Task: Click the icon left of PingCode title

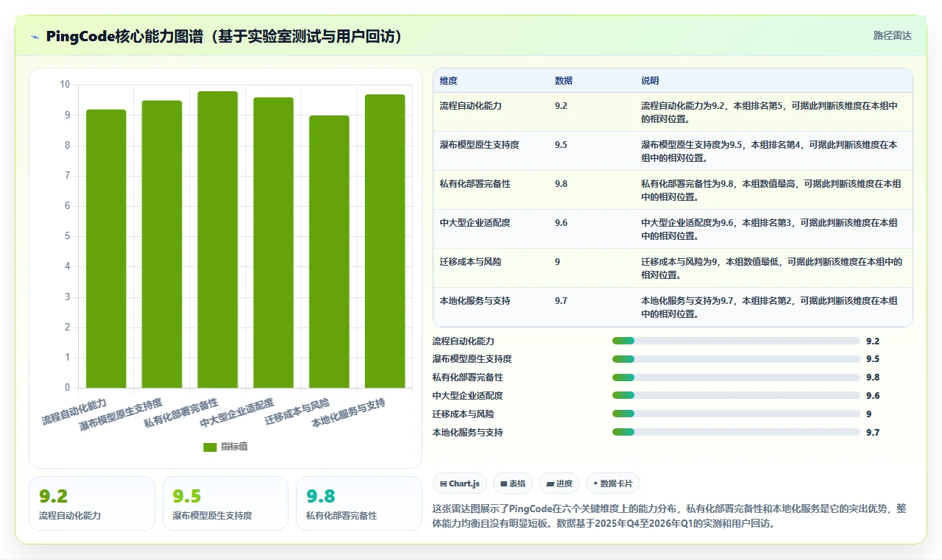Action: (x=35, y=37)
